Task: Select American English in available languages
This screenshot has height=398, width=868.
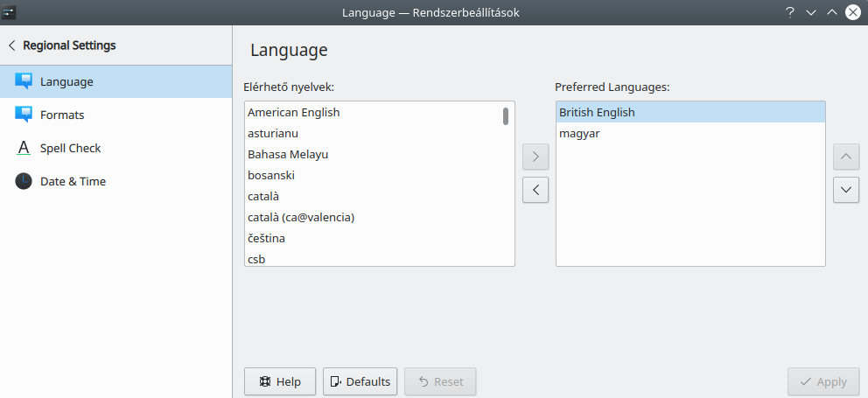Action: coord(294,112)
